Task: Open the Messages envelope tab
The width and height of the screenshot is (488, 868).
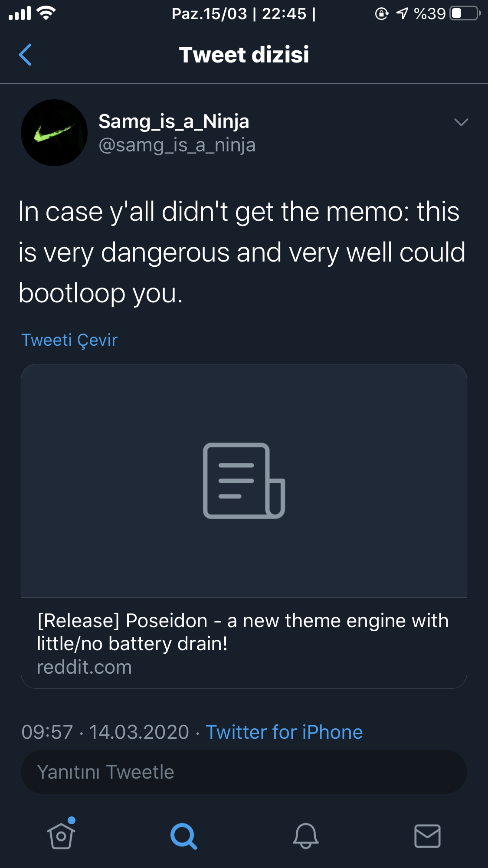Action: (x=427, y=836)
